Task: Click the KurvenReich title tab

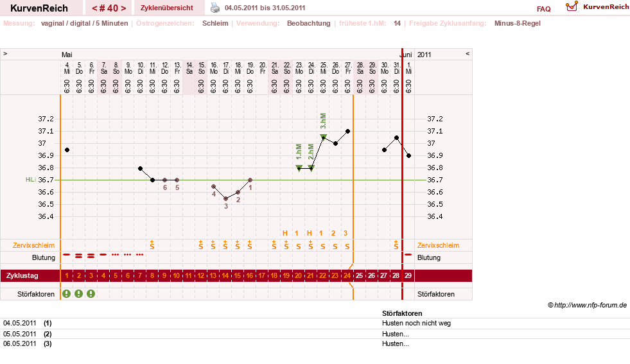Action: pyautogui.click(x=39, y=8)
